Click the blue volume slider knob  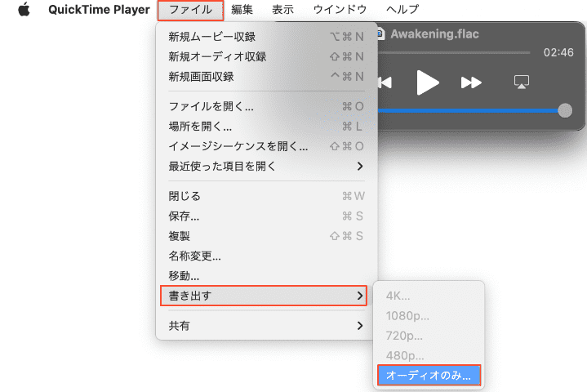(564, 110)
